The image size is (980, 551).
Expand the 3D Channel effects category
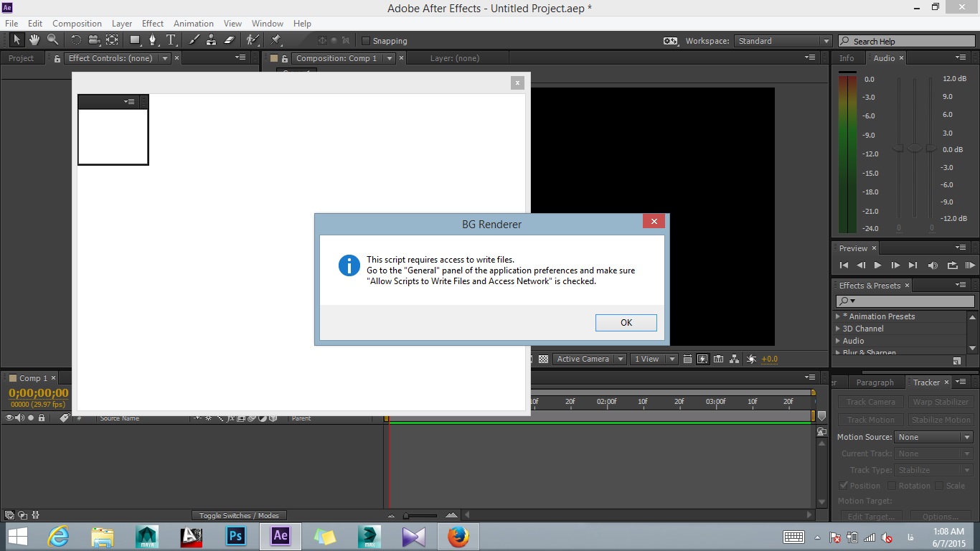[837, 329]
